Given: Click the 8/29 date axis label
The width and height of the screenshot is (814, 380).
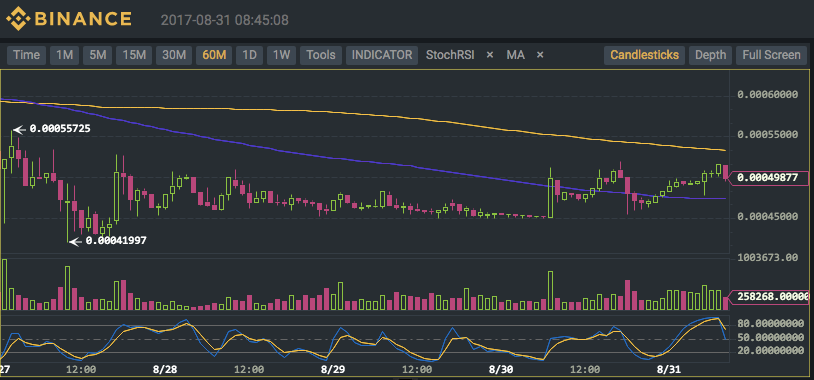Looking at the screenshot, I should 332,370.
